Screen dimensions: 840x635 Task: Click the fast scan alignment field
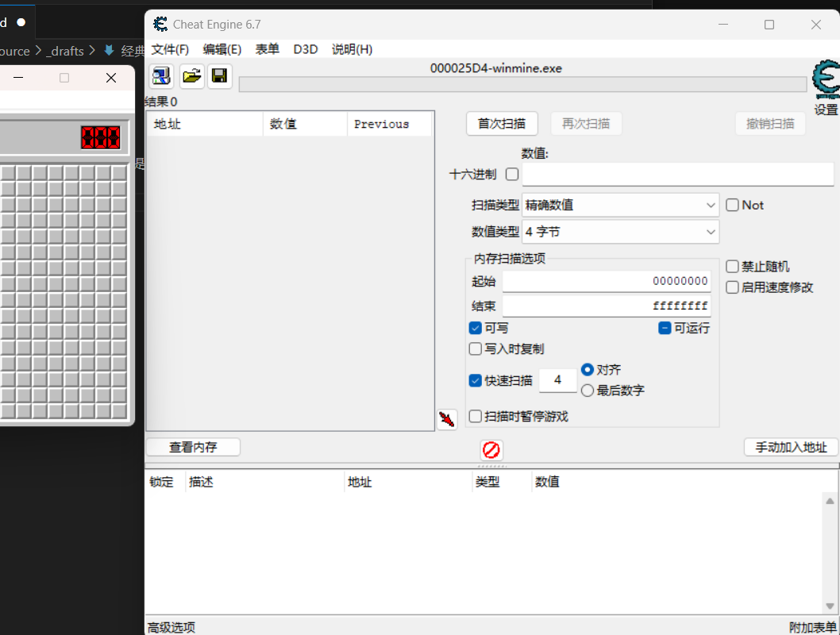click(557, 380)
